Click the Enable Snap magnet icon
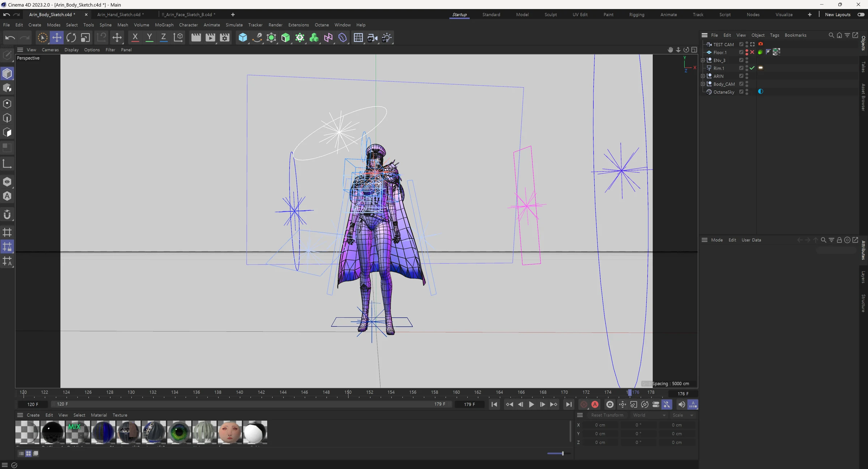This screenshot has height=469, width=868. [x=7, y=215]
